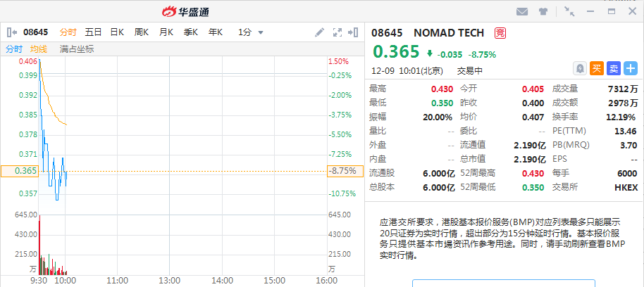Collapse the right quote panel icon
644x287 pixels.
354,32
